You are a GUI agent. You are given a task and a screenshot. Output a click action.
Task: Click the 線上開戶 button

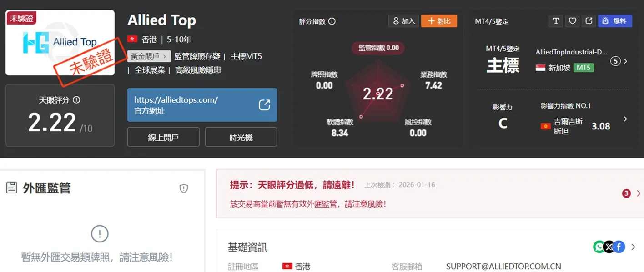pos(163,137)
